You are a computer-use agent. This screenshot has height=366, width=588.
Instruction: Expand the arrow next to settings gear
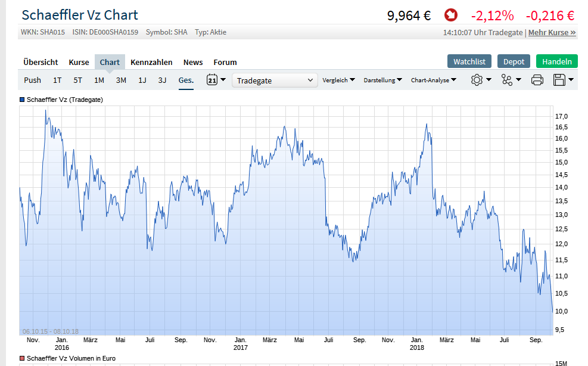pos(489,80)
